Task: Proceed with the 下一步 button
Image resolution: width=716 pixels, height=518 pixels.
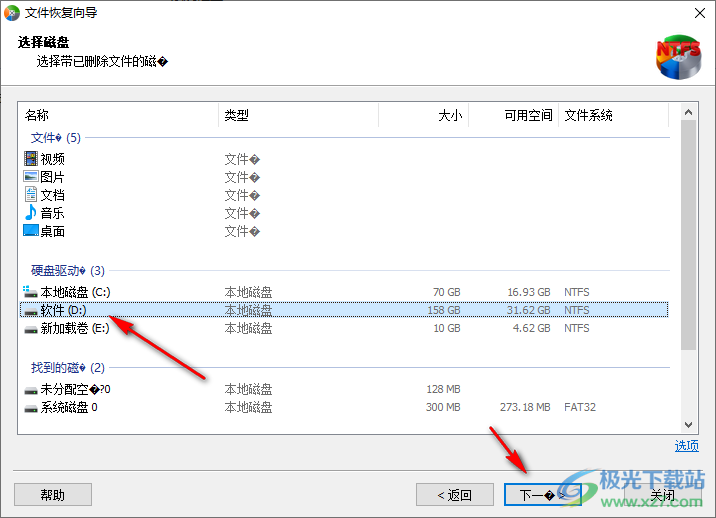Action: (x=543, y=495)
